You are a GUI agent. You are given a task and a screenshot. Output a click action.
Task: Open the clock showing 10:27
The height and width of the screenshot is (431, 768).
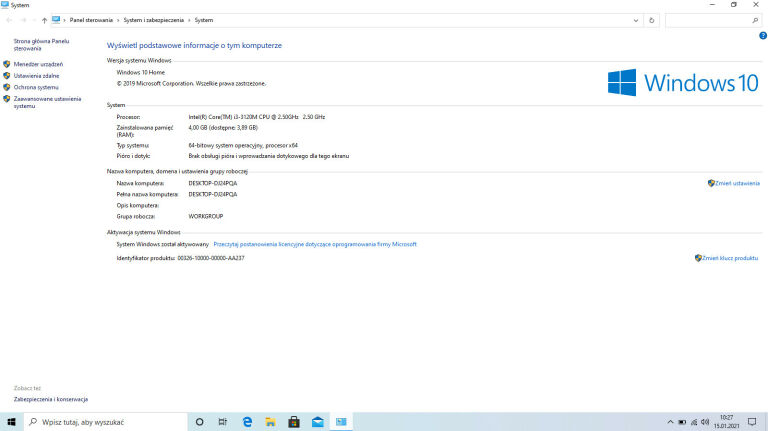tap(726, 422)
